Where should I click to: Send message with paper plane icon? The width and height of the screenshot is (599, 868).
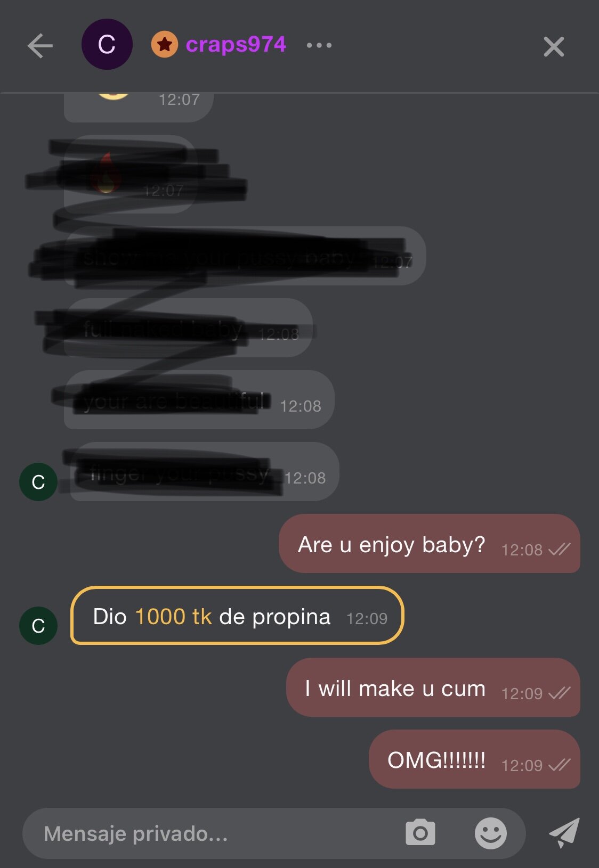click(x=565, y=833)
